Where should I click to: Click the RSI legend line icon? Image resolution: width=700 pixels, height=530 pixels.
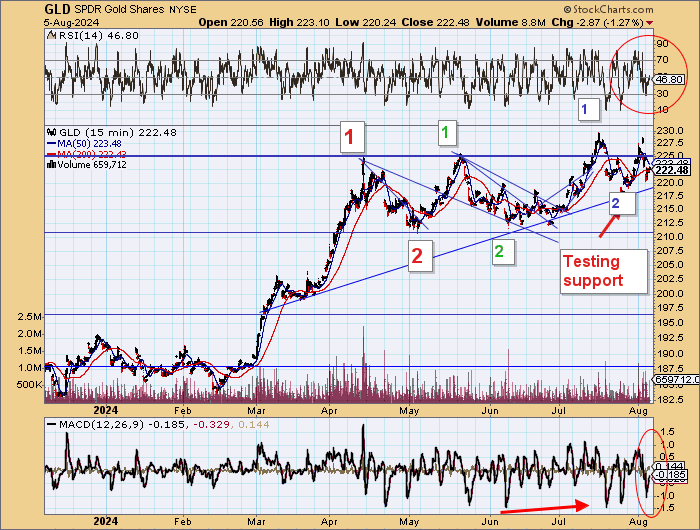(52, 35)
